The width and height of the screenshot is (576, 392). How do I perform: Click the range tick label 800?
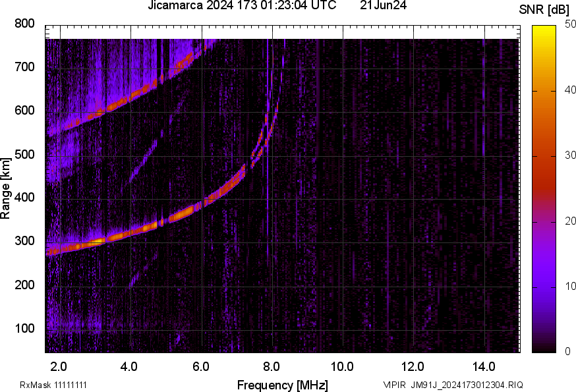pyautogui.click(x=24, y=24)
